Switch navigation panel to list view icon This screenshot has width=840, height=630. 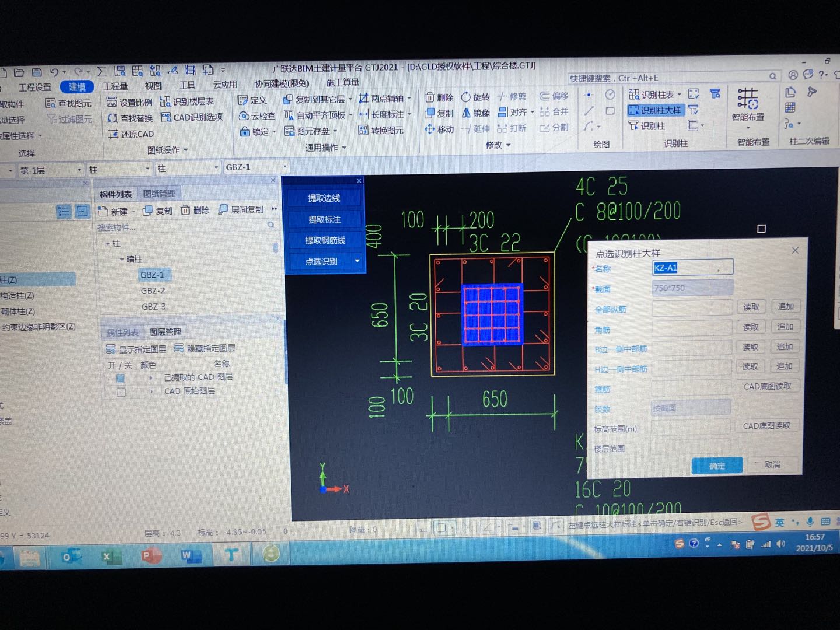coord(64,212)
